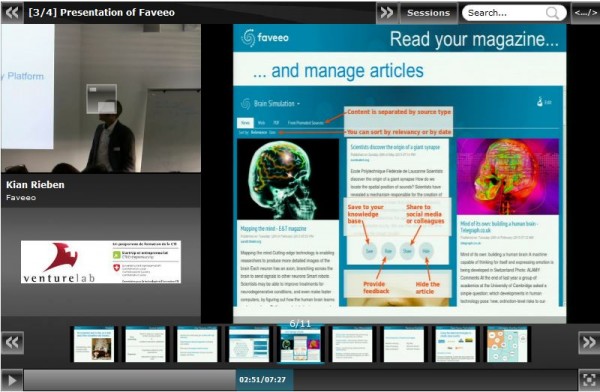Skip to next presentation using top double arrow
This screenshot has width=600, height=392.
[386, 13]
